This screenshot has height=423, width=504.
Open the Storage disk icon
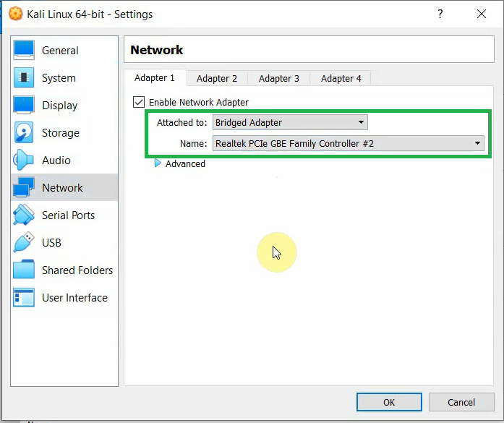pyautogui.click(x=23, y=132)
